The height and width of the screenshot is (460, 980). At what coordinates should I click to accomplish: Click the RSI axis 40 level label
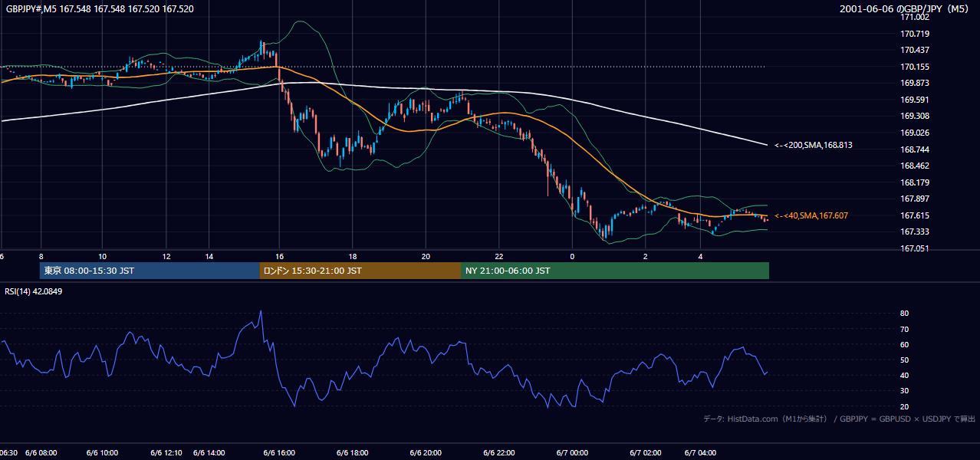(905, 375)
